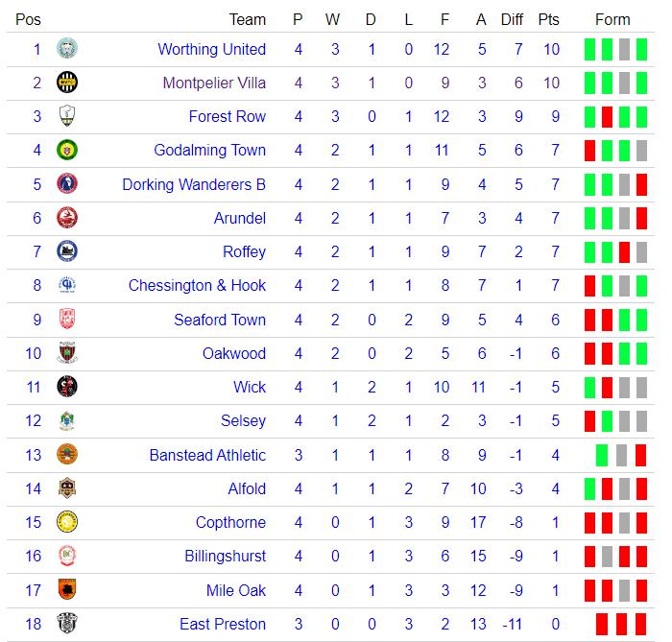Click the Montpelier Villa club badge

[67, 83]
